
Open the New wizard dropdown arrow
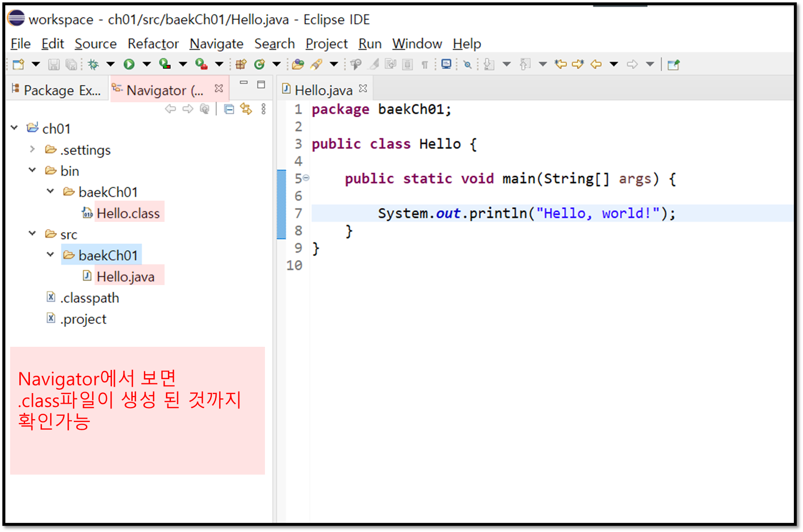pyautogui.click(x=35, y=64)
